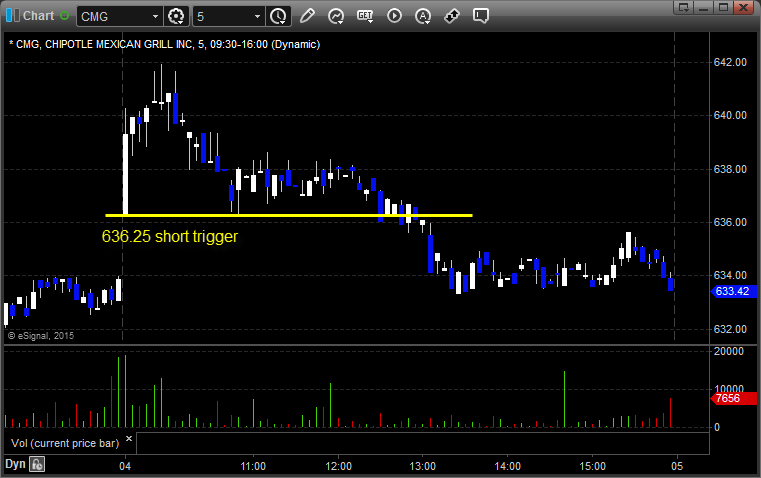
Task: Toggle the lock icon beside Dyn
Action: pos(37,464)
